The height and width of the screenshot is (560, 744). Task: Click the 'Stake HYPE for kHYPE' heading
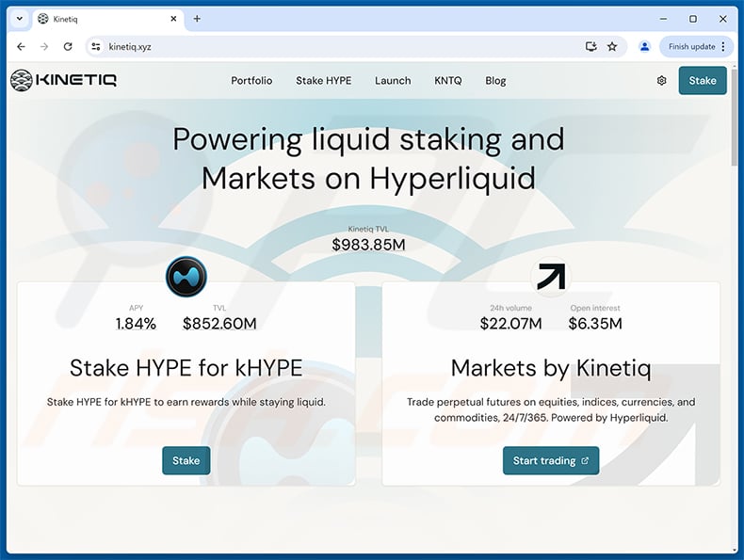point(186,368)
